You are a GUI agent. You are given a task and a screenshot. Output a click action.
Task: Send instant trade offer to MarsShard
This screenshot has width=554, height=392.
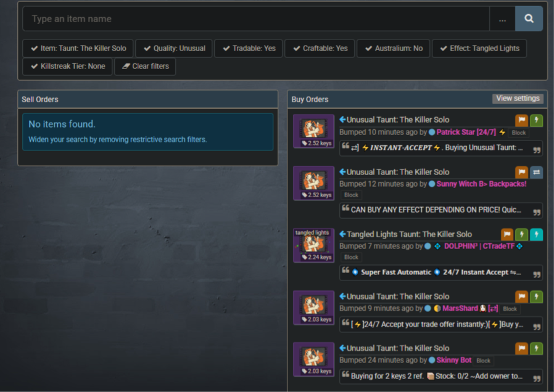tap(536, 296)
